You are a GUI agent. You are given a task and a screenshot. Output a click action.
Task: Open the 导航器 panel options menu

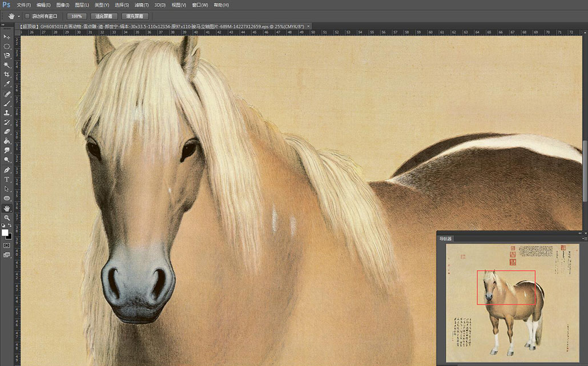(x=584, y=239)
